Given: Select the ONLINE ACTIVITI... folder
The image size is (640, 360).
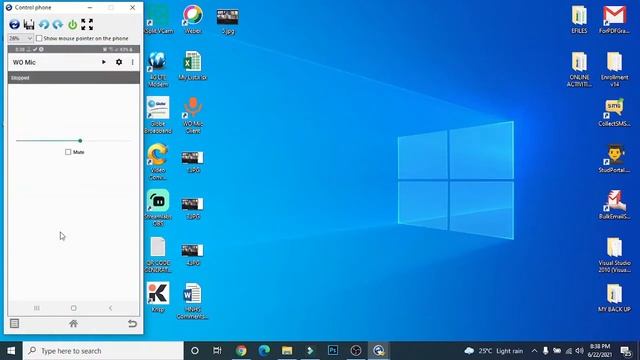Looking at the screenshot, I should (579, 69).
